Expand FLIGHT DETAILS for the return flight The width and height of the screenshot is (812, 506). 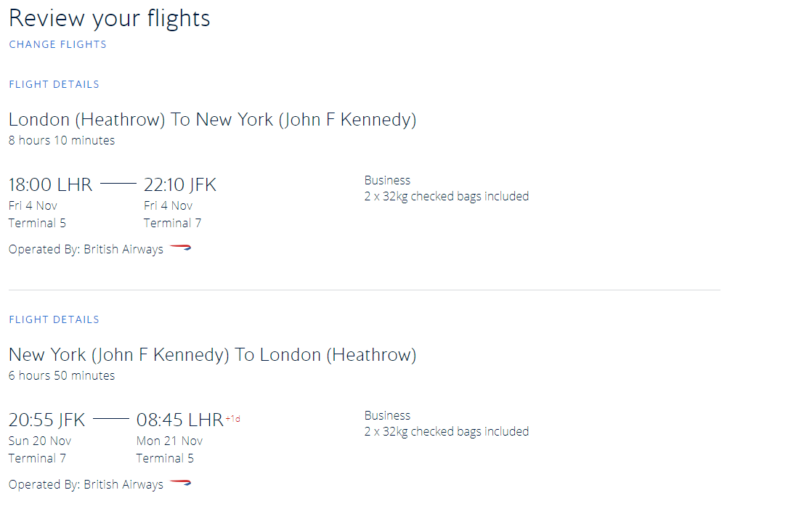tap(54, 319)
